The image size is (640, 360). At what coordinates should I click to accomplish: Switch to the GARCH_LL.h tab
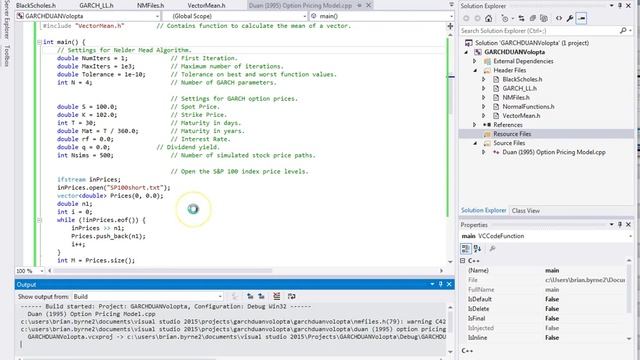coord(96,5)
